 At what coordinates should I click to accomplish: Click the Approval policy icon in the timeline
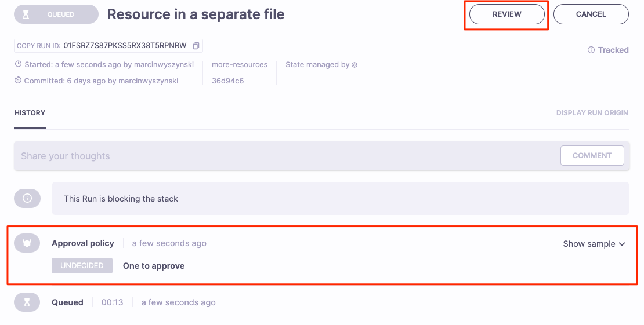[x=27, y=244]
